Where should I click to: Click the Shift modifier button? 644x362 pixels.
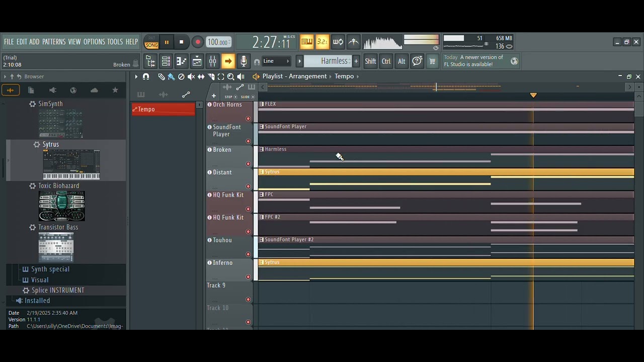coord(370,61)
